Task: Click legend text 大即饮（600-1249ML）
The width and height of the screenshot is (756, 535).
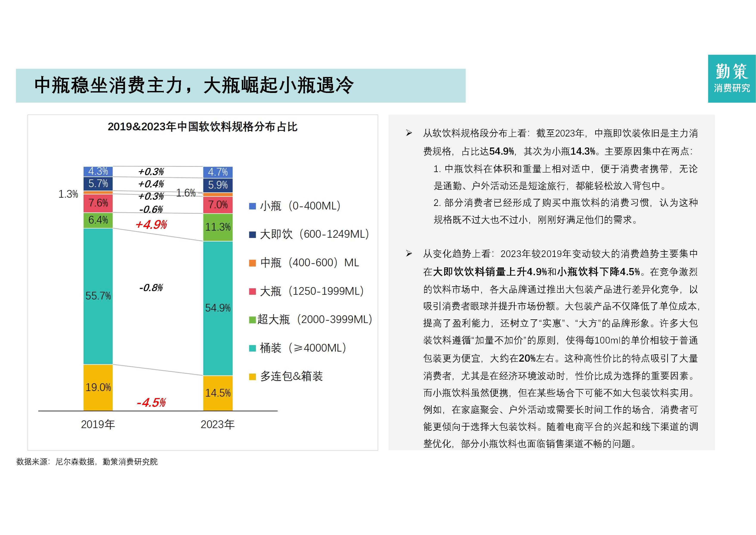Action: (314, 235)
